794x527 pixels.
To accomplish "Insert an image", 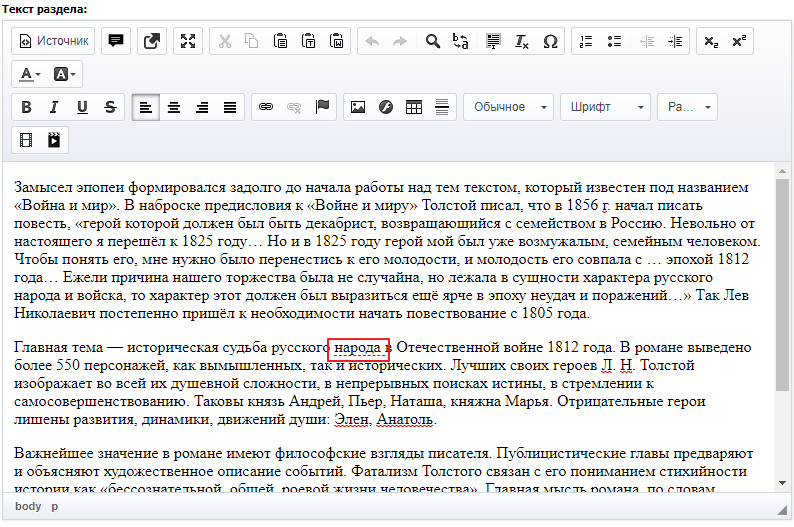I will [357, 107].
